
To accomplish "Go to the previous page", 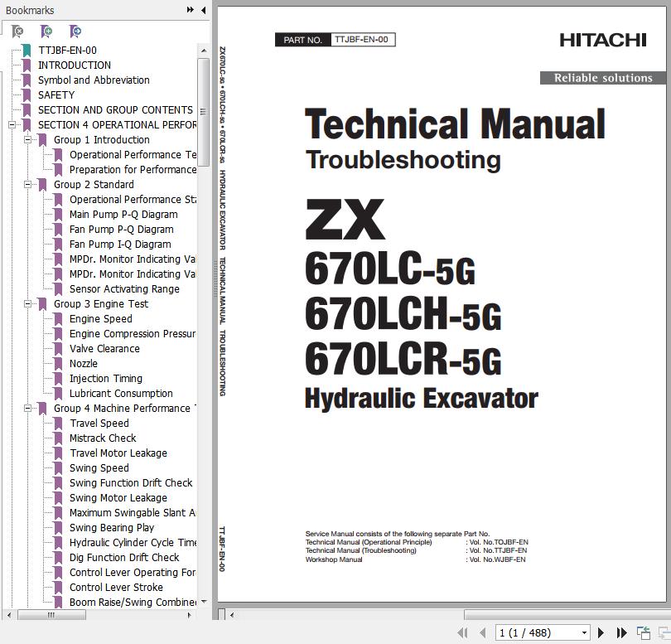I will (483, 632).
